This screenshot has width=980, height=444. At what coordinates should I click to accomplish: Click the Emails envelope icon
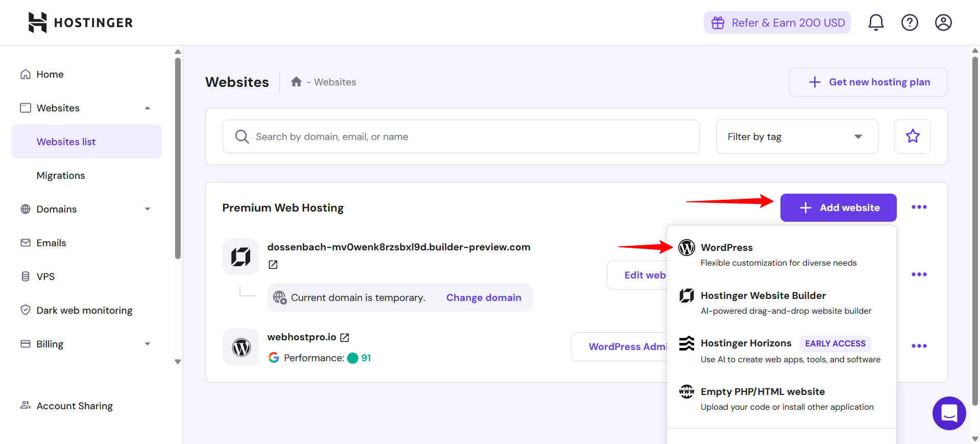click(x=26, y=243)
